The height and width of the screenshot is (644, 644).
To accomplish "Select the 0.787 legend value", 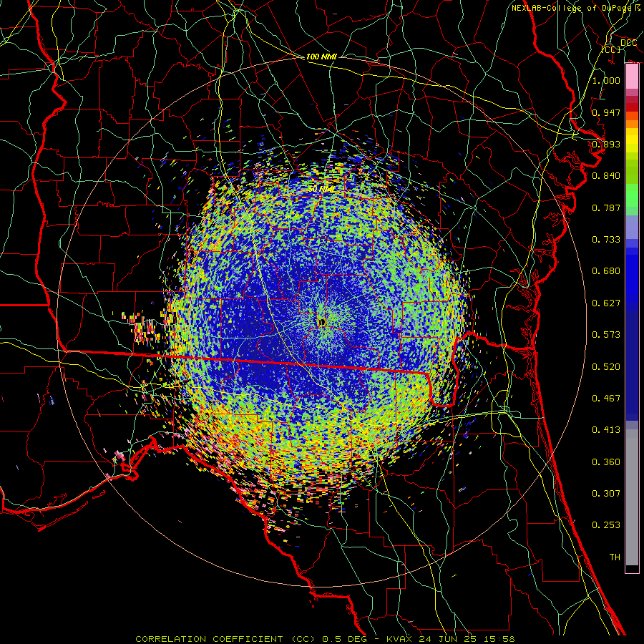I will (x=606, y=208).
